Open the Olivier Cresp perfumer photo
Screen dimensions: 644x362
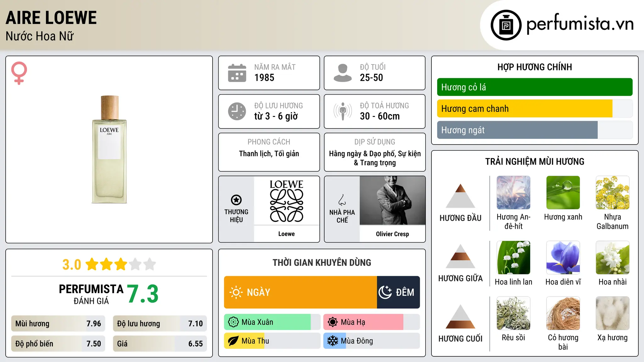click(x=392, y=200)
